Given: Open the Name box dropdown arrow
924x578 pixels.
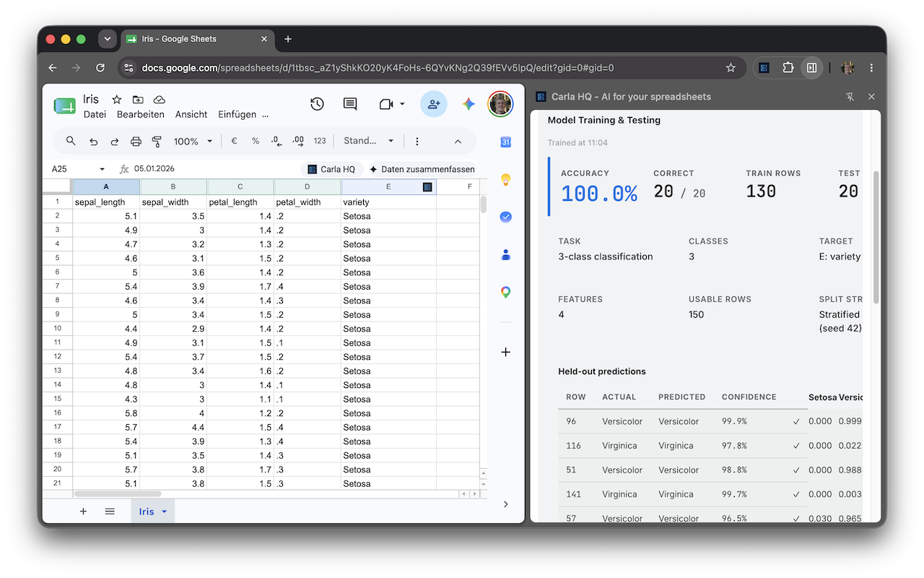Looking at the screenshot, I should (103, 169).
